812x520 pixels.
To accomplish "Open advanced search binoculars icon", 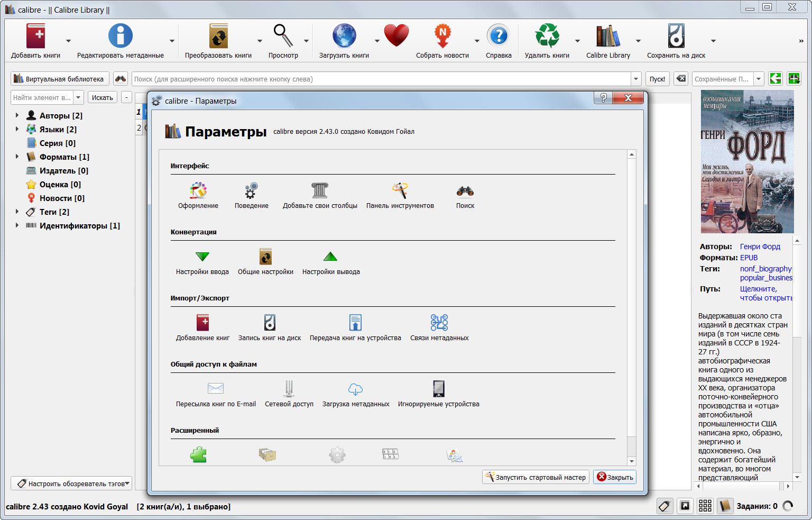I will (x=121, y=79).
